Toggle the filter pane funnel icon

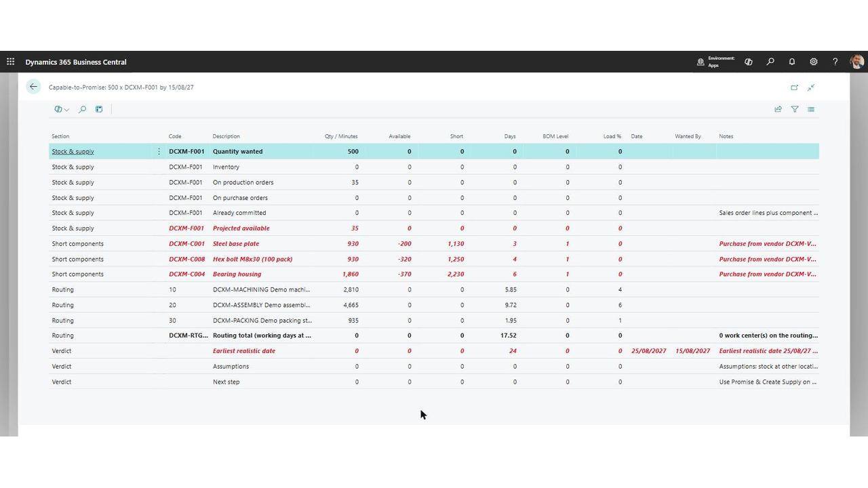[x=795, y=109]
